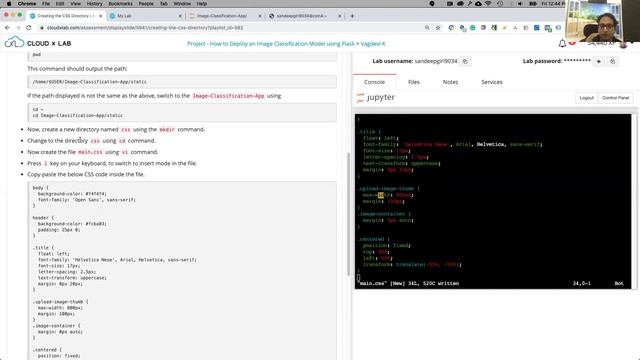Open a new browser tab
This screenshot has width=640, height=360.
[352, 16]
